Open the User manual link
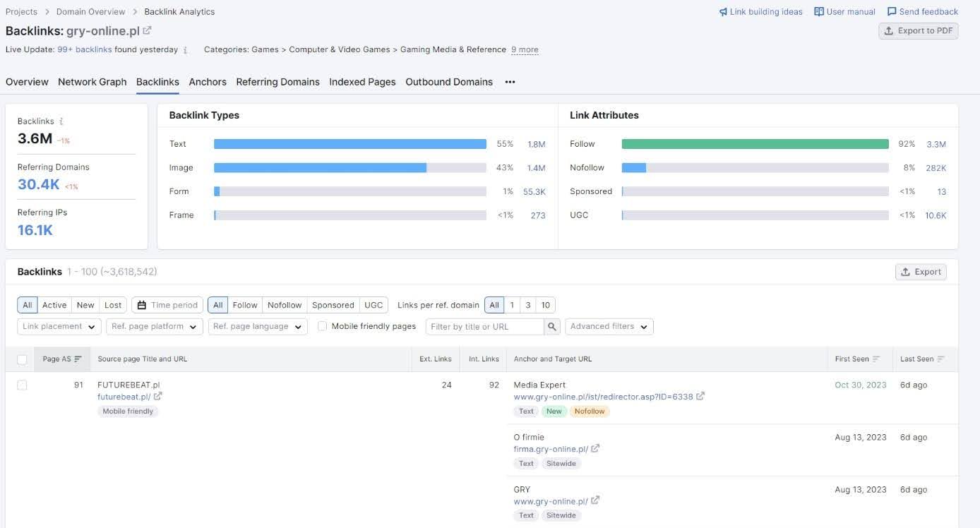Viewport: 980px width, 528px height. (x=844, y=12)
